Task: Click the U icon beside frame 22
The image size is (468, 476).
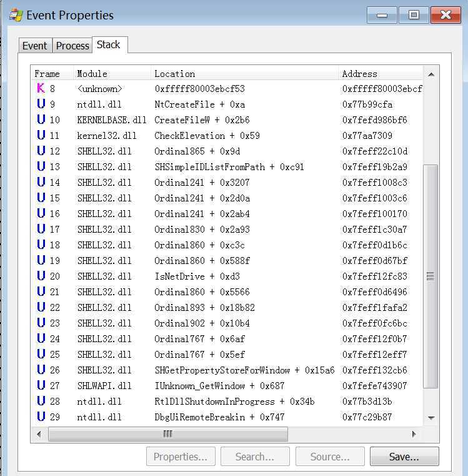Action: (x=41, y=307)
